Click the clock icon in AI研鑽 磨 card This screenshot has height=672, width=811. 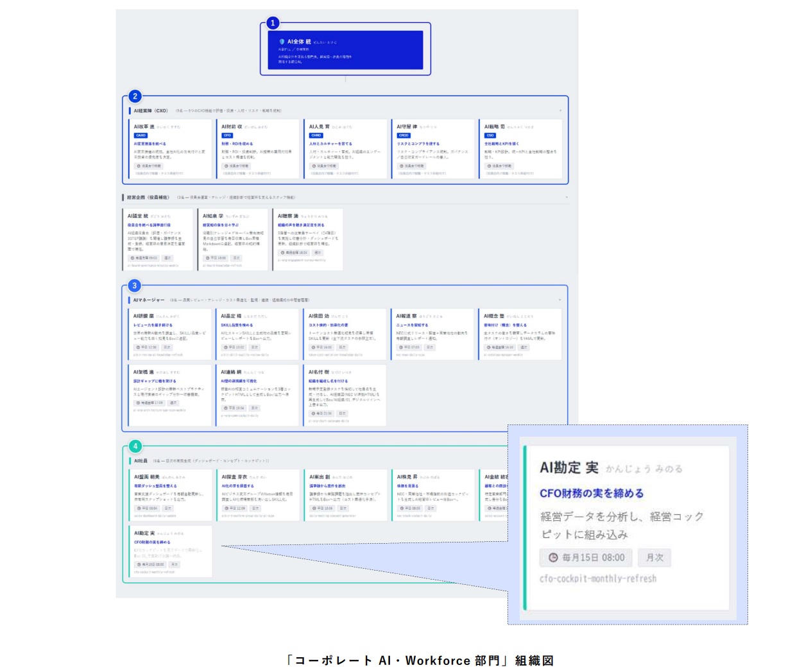(x=137, y=347)
